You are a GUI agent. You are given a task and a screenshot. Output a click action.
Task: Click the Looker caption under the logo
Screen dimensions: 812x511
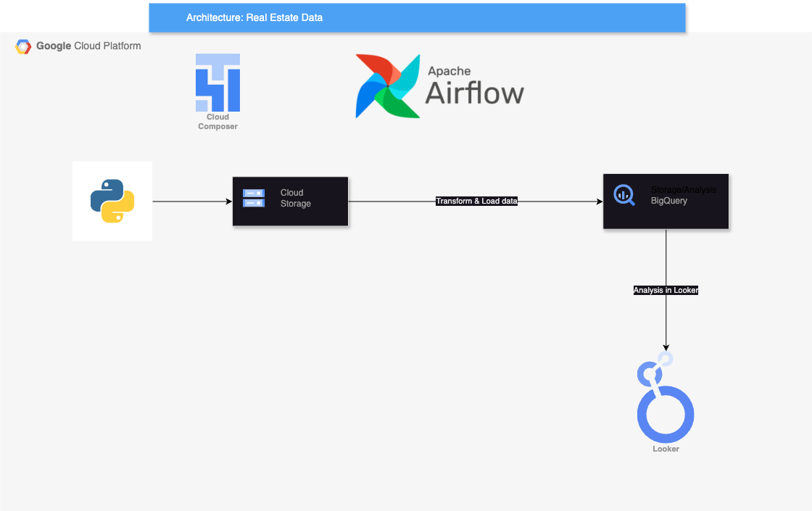click(665, 448)
